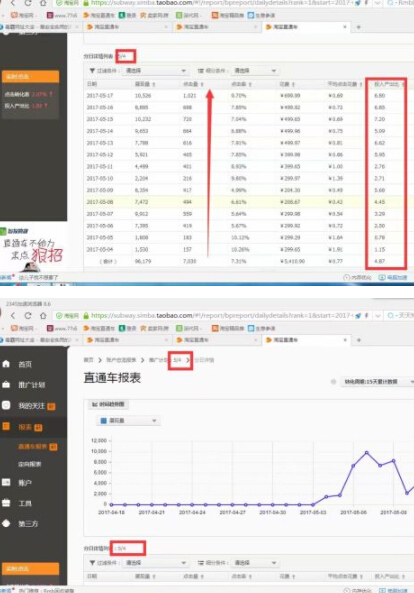Image resolution: width=414 pixels, height=593 pixels.
Task: Expand the 展现量 metric dropdown above the chart
Action: point(129,421)
